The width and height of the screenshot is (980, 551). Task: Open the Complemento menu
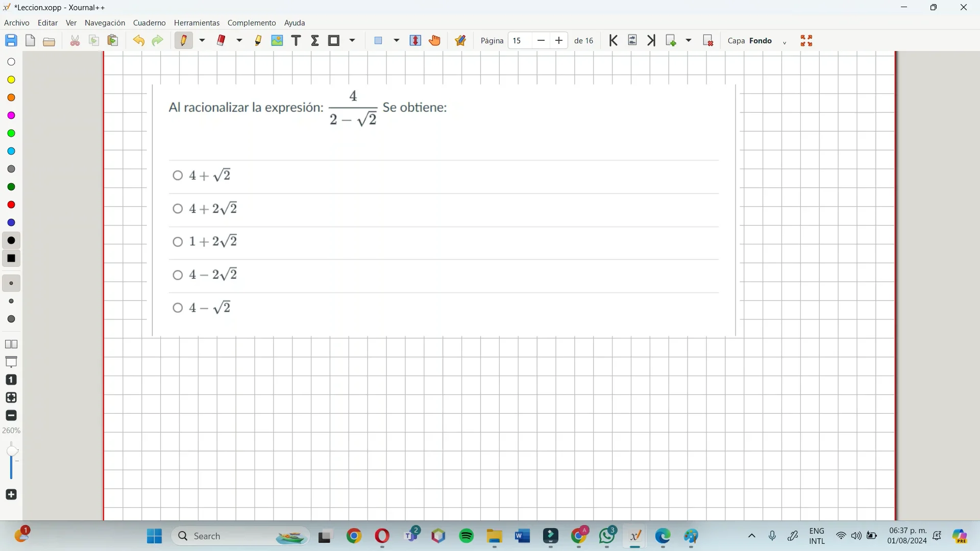click(x=252, y=22)
